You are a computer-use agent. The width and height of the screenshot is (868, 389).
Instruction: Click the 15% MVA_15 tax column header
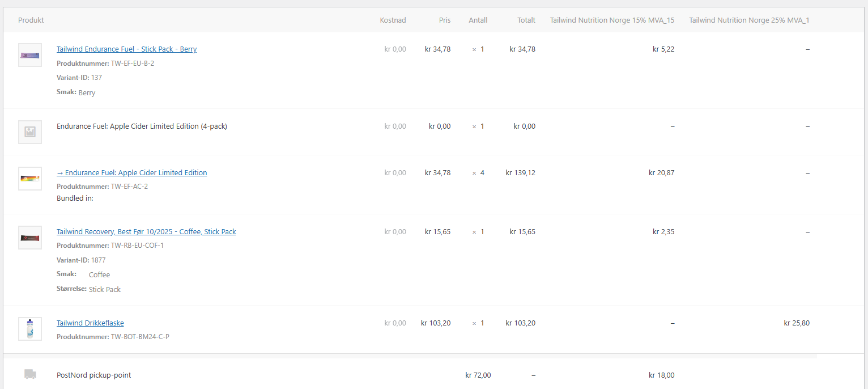click(612, 20)
